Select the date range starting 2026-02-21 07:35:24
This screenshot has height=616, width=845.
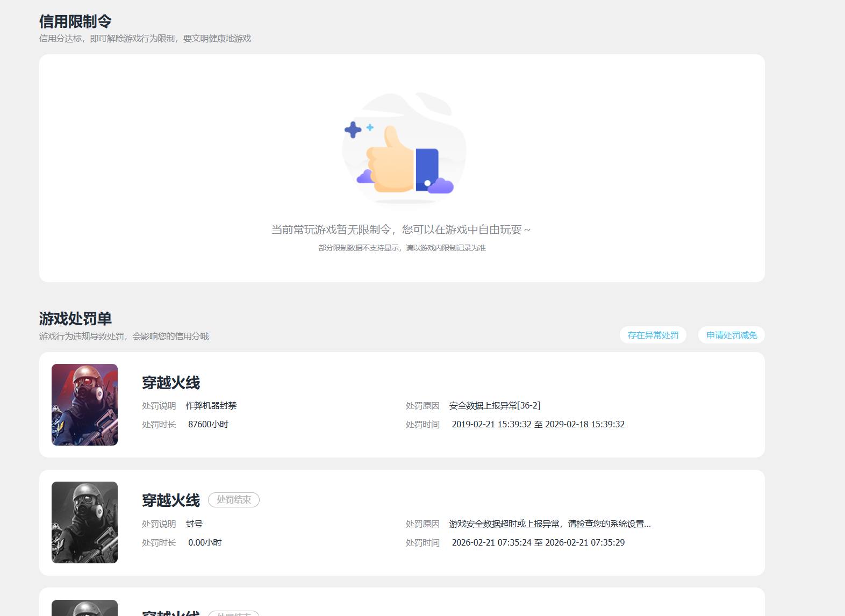click(538, 543)
